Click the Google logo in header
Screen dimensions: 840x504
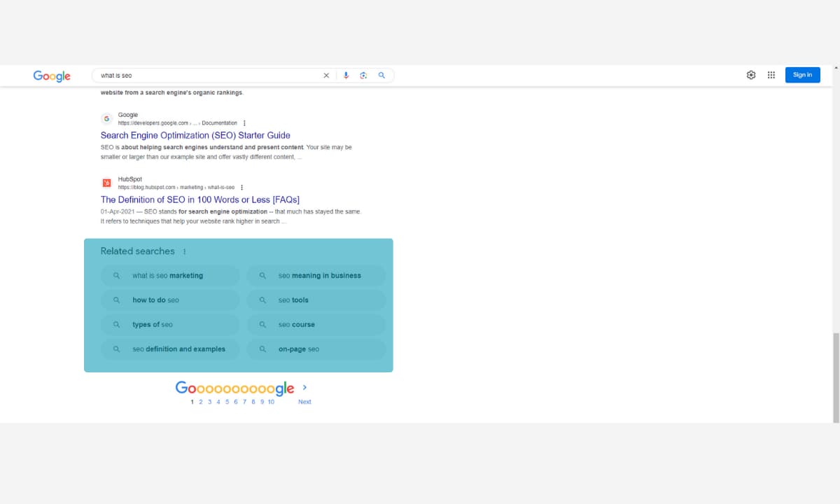tap(52, 76)
